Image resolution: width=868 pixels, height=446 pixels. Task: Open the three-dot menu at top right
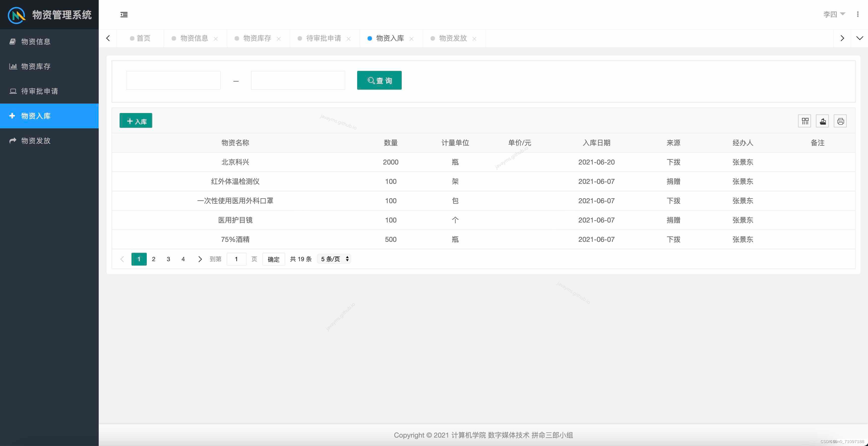(x=857, y=14)
